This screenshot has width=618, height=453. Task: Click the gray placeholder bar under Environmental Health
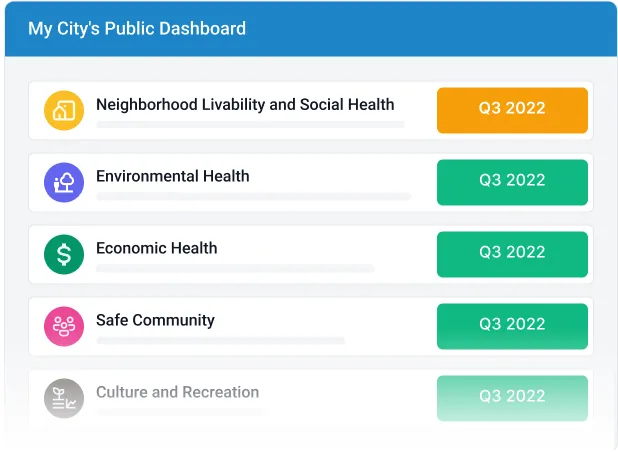point(253,197)
